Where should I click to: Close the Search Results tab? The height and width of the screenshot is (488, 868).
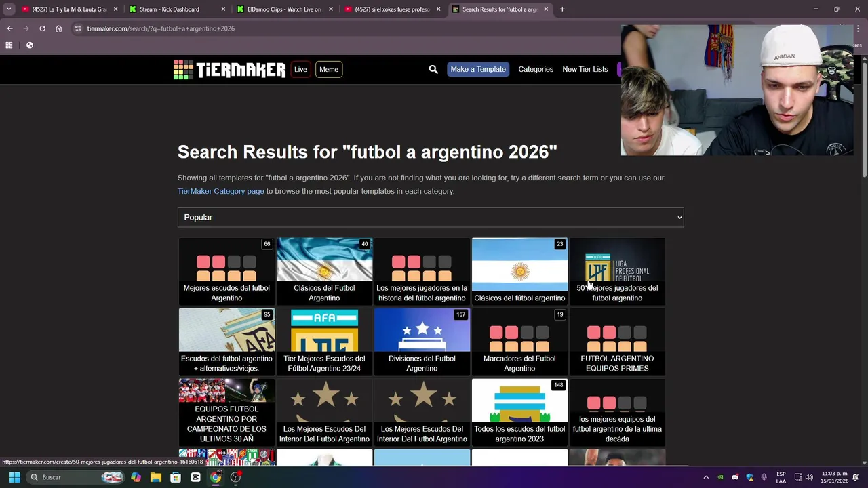click(546, 9)
